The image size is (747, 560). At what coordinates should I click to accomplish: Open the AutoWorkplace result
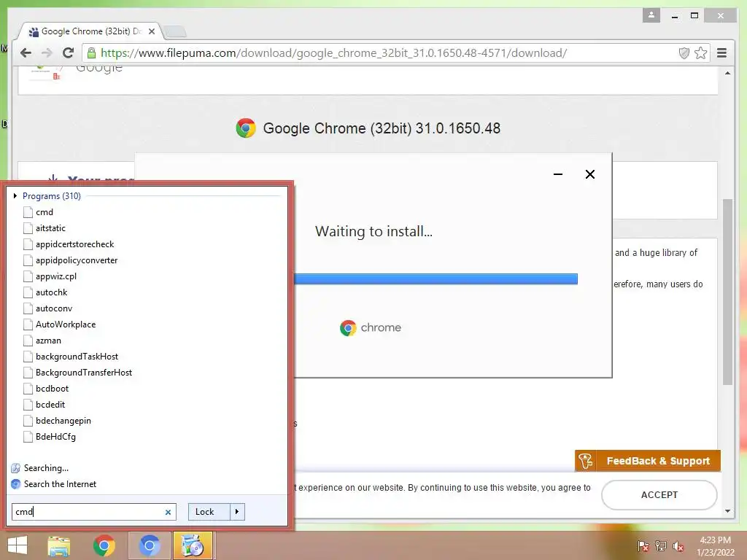pos(66,324)
